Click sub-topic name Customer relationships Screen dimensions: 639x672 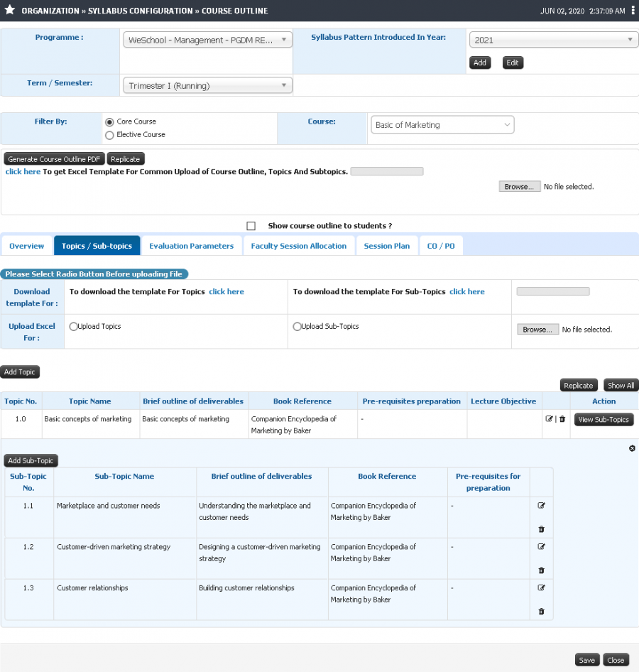[x=92, y=588]
